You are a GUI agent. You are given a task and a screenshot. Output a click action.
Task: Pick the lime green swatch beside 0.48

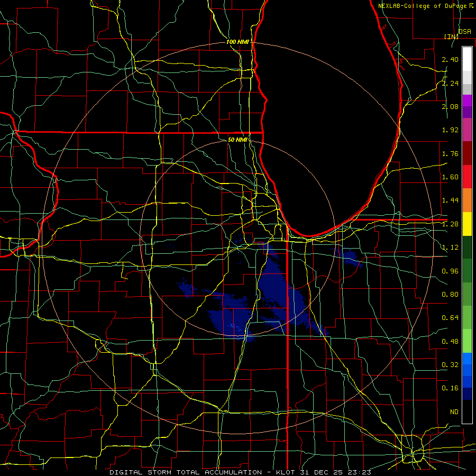coord(467,341)
